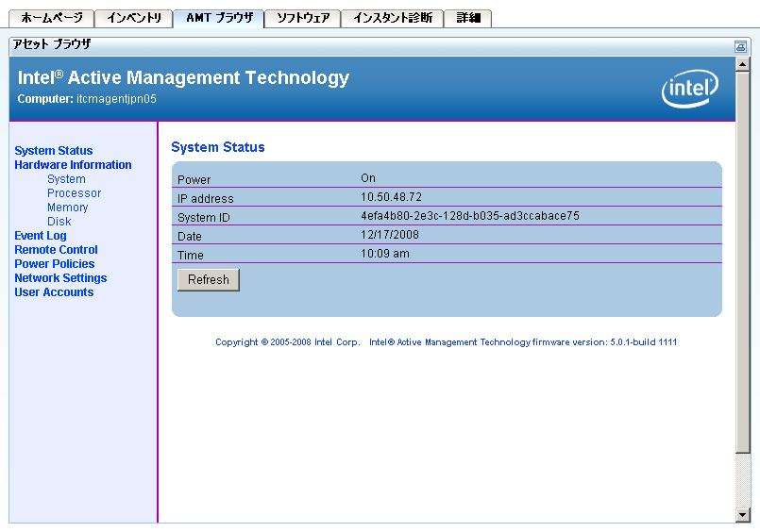Open the Hardware Information link
760x532 pixels.
pos(73,164)
